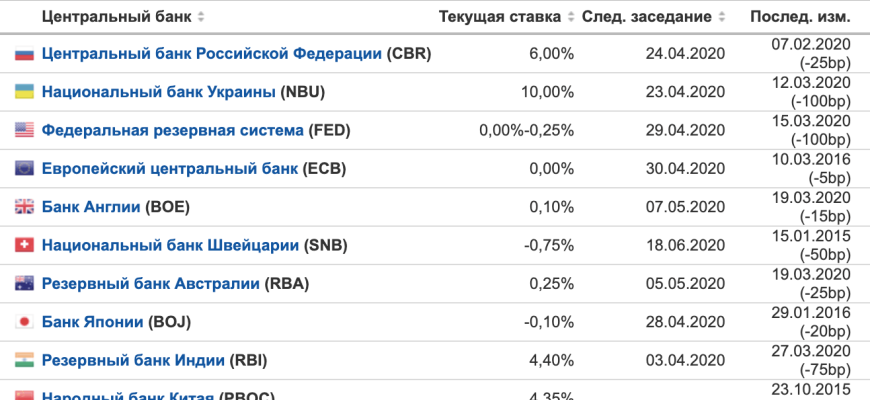Open Национальный банк Украины link
The image size is (870, 400).
point(159,92)
